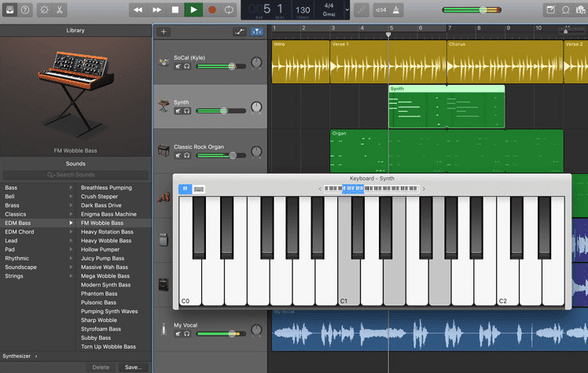The image size is (588, 373).
Task: Solo the SoCal (Kyle) track with headphones
Action: point(187,67)
